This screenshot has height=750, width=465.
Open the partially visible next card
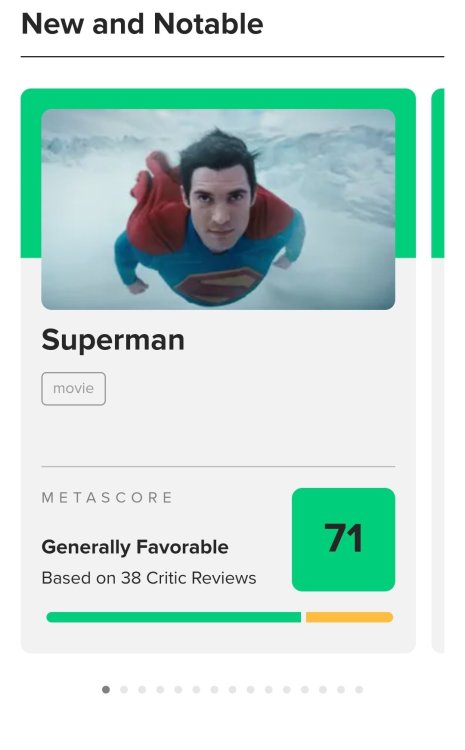438,370
